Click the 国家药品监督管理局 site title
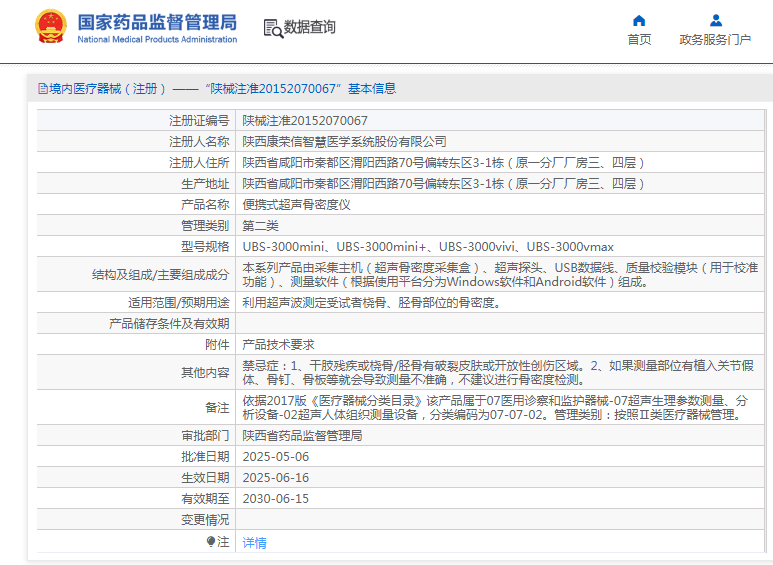 click(157, 21)
